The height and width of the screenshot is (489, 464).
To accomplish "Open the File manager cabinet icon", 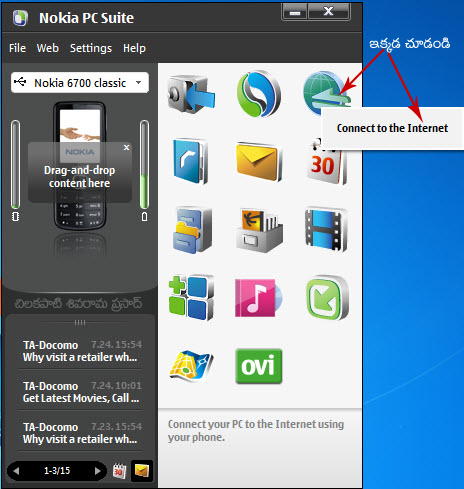I will 192,230.
